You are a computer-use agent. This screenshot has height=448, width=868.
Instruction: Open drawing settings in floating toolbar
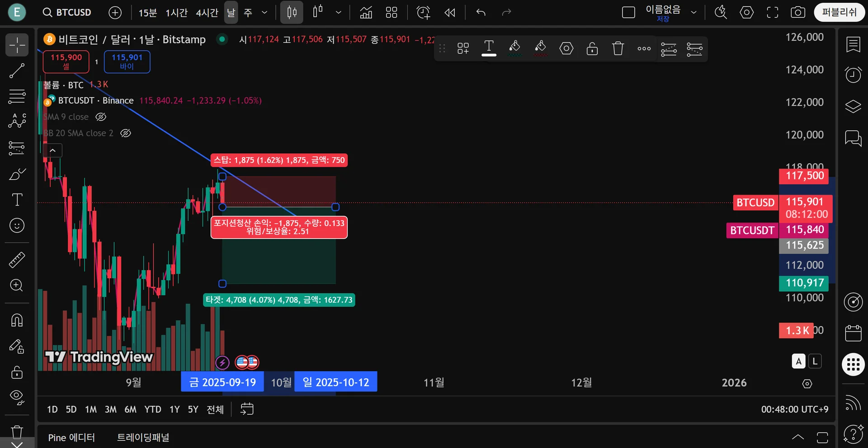click(566, 48)
